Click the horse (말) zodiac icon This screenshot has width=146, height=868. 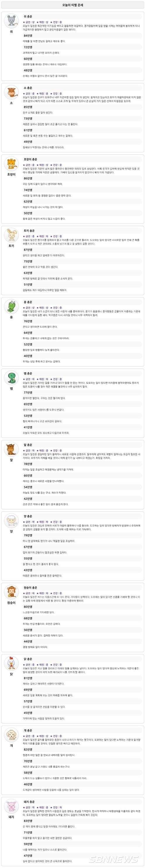(11, 450)
